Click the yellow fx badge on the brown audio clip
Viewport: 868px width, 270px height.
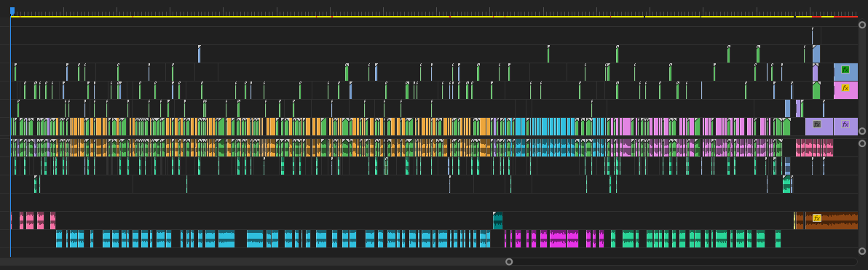click(816, 218)
